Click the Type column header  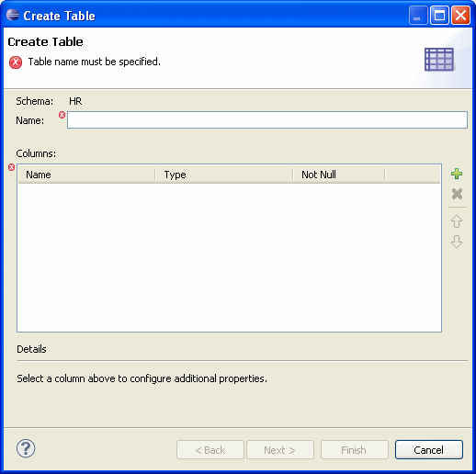(x=224, y=175)
